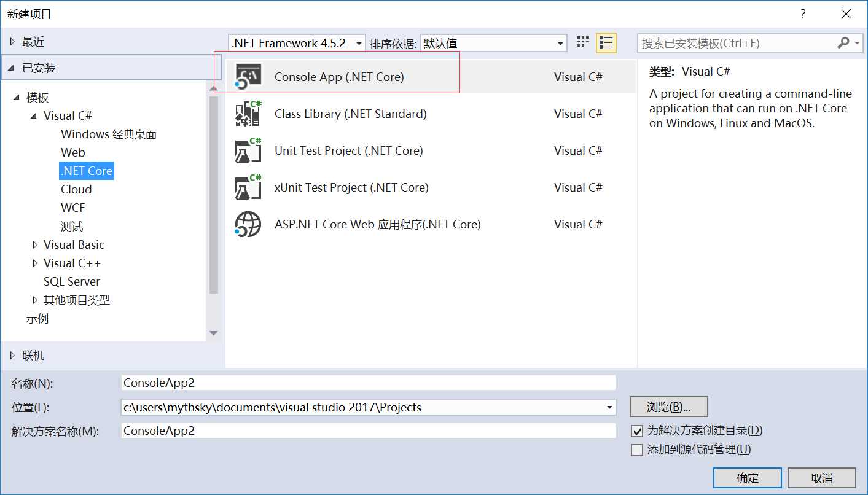Select the WCF tree item

73,208
